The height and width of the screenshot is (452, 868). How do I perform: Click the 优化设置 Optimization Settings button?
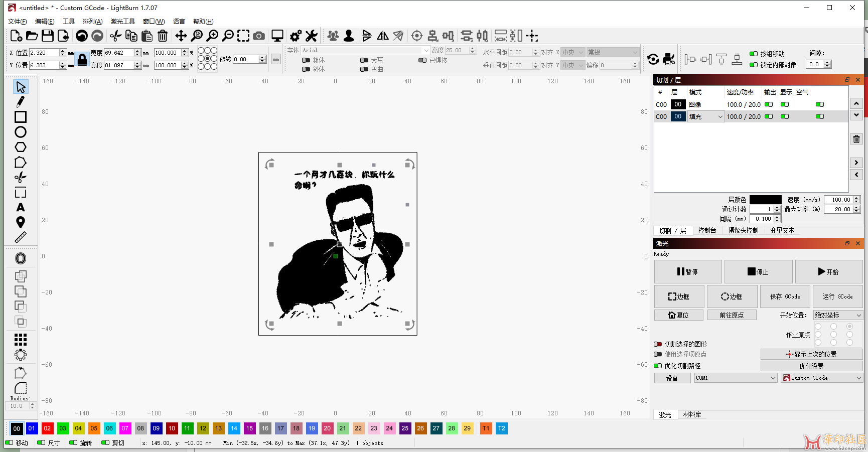(811, 366)
